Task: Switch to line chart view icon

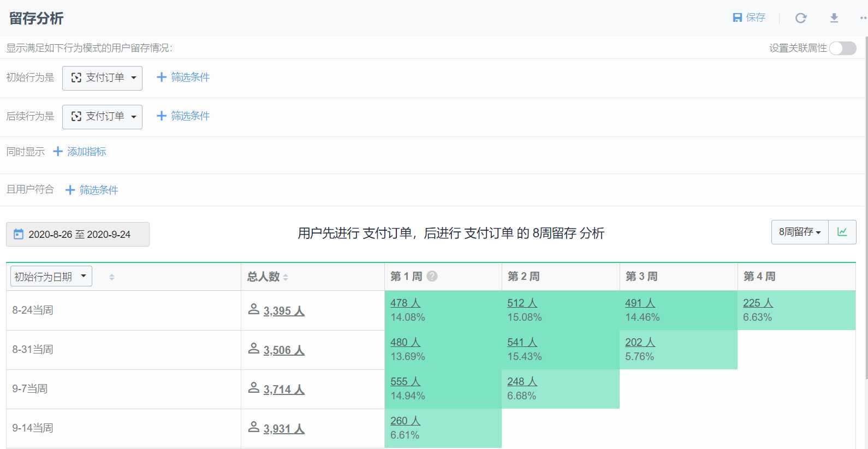Action: 842,232
